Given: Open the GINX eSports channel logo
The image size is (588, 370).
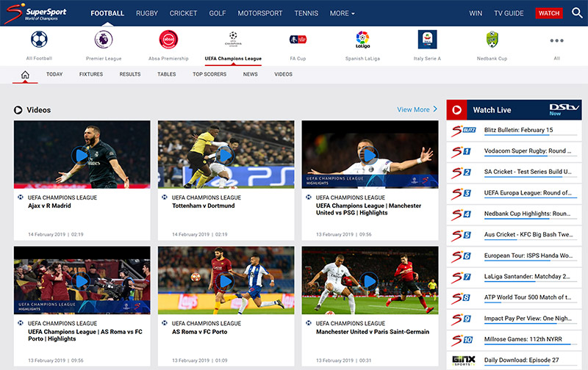Looking at the screenshot, I should pyautogui.click(x=464, y=360).
